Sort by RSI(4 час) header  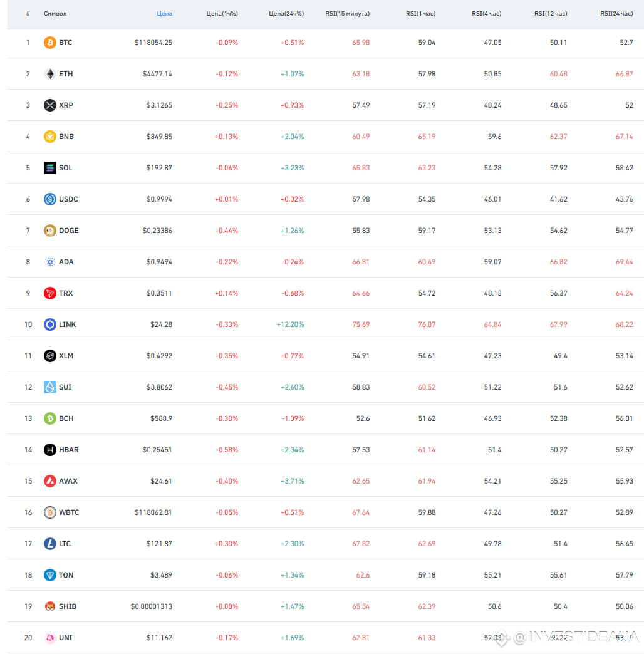(x=486, y=13)
